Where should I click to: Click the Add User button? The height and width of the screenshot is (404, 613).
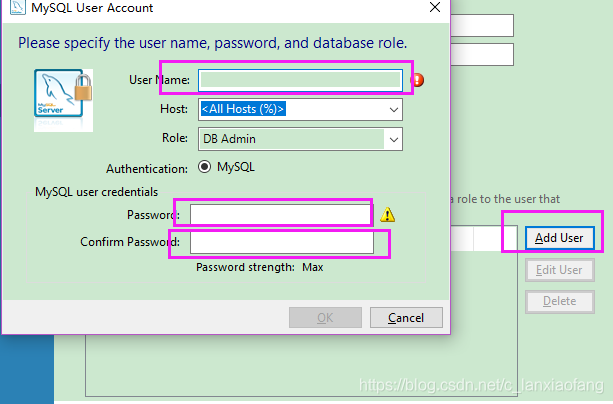point(560,238)
